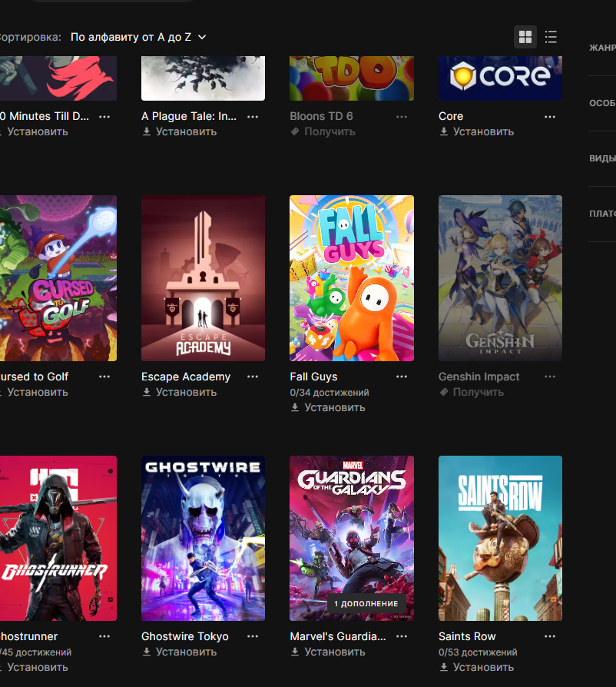Expand the ВИДЫ filter section
Image resolution: width=616 pixels, height=687 pixels.
coord(602,158)
